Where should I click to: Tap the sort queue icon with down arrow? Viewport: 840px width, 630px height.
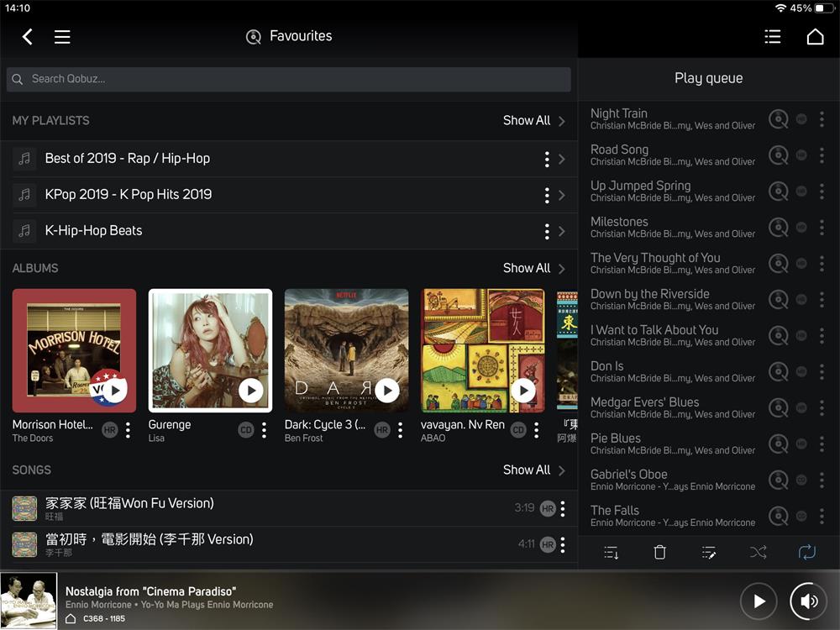612,552
